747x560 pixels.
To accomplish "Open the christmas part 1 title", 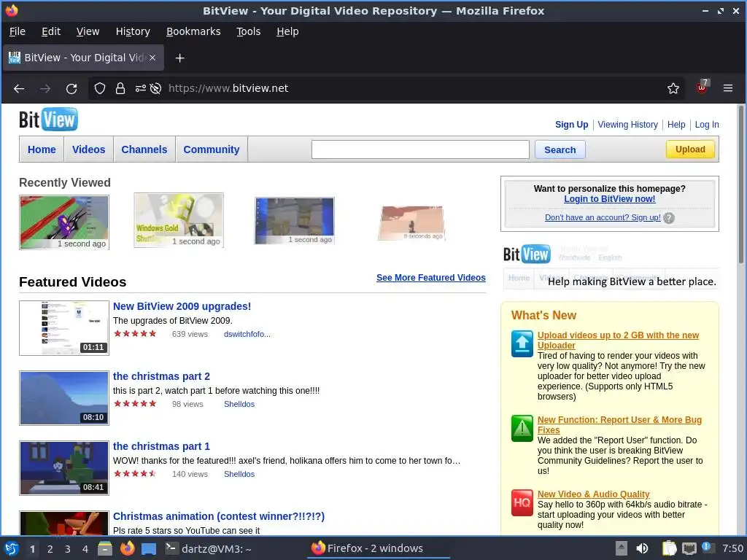I will tap(161, 446).
